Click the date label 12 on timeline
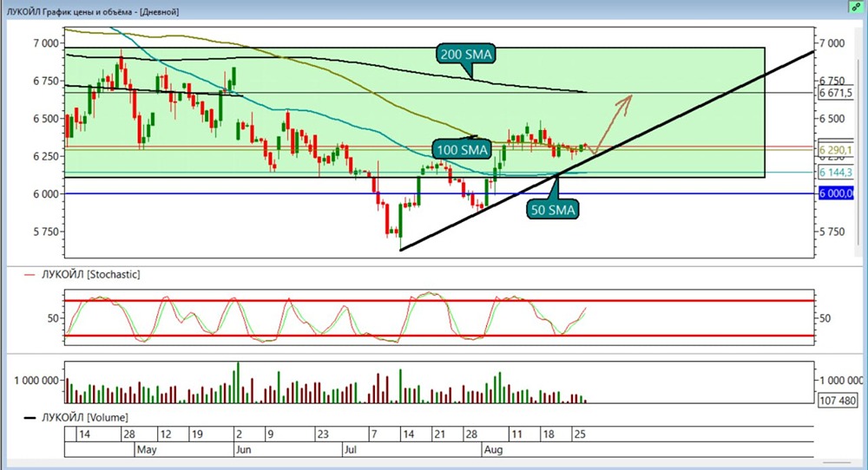868x470 pixels. [x=166, y=434]
